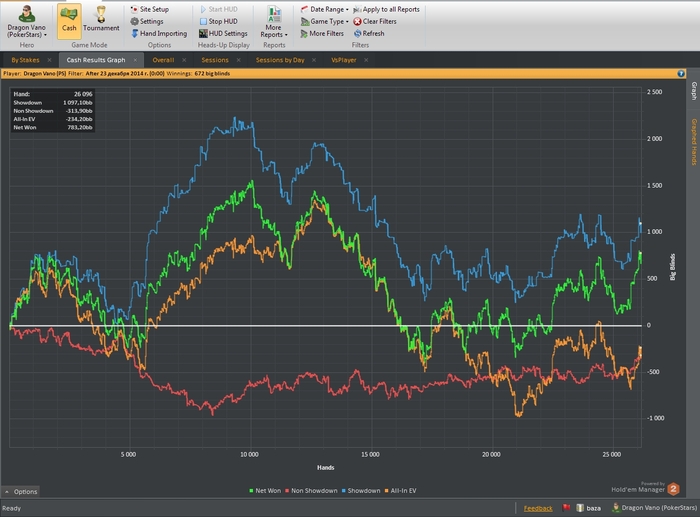Select the Cash game mode icon
This screenshot has width=700, height=517.
(69, 19)
